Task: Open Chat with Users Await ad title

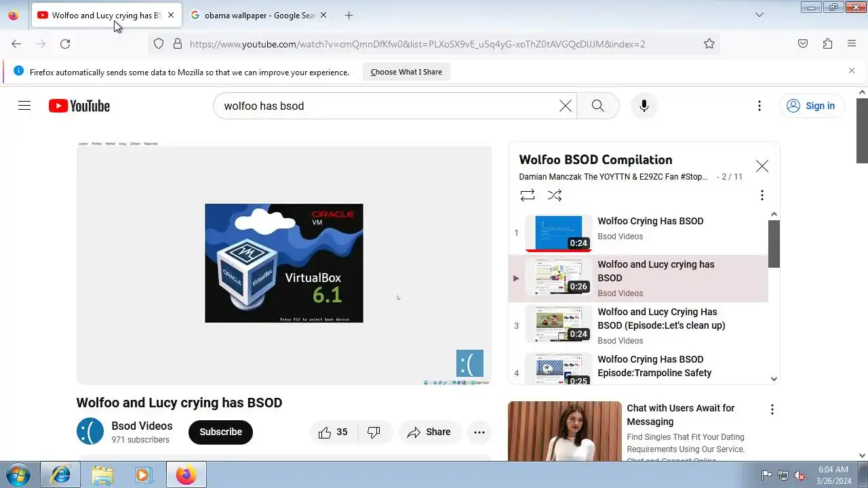Action: tap(680, 415)
